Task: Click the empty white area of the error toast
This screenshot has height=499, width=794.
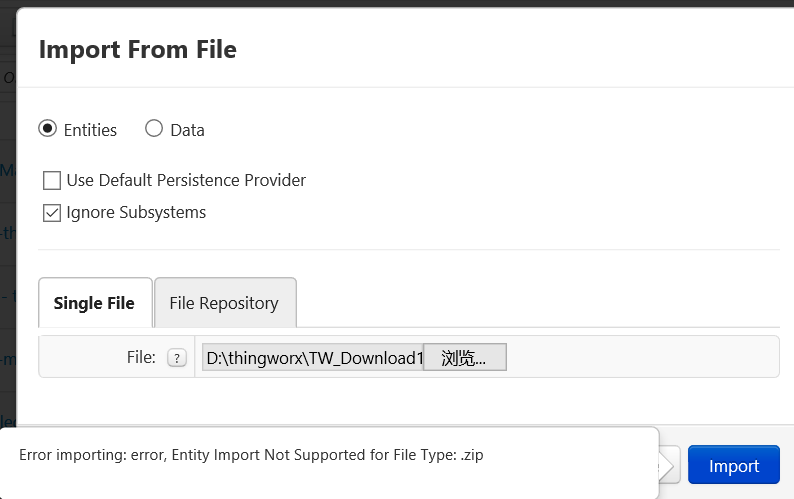Action: click(x=329, y=481)
